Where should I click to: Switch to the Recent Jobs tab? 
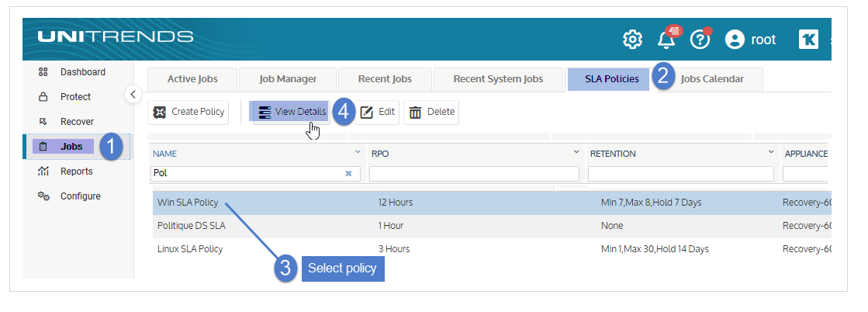[385, 79]
